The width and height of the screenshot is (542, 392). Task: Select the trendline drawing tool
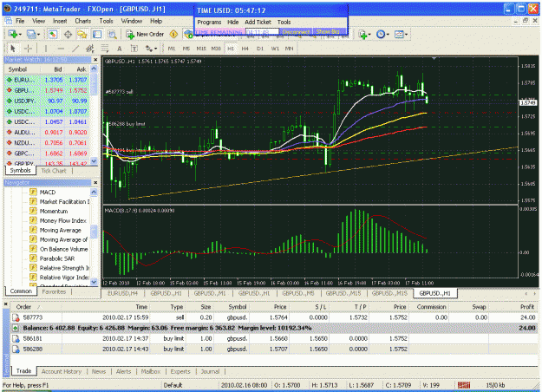pos(75,49)
